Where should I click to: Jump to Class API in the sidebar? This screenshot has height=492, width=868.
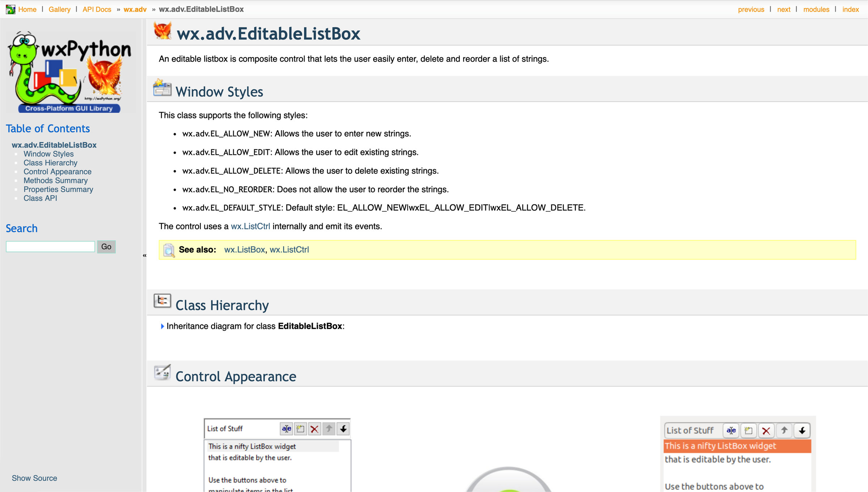point(40,198)
